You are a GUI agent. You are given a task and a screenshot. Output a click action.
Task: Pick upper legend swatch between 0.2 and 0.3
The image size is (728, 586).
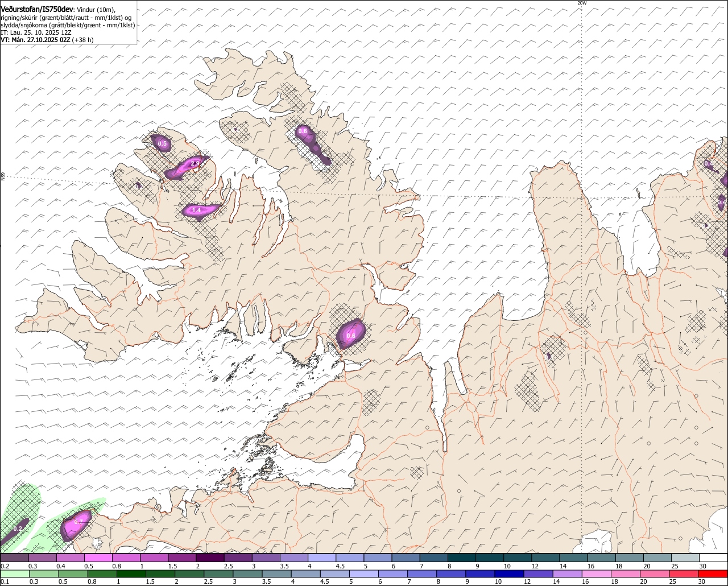pyautogui.click(x=14, y=558)
